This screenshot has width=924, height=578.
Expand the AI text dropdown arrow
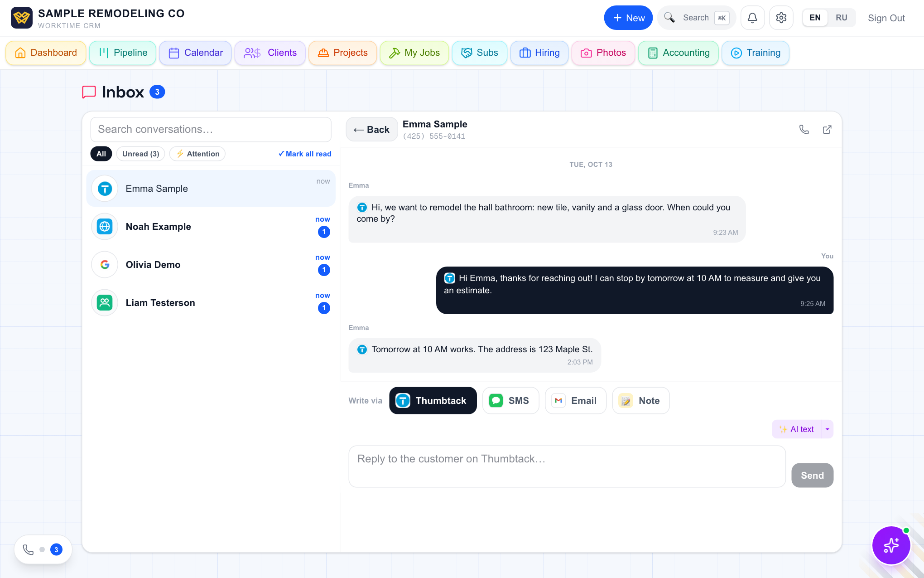(828, 429)
